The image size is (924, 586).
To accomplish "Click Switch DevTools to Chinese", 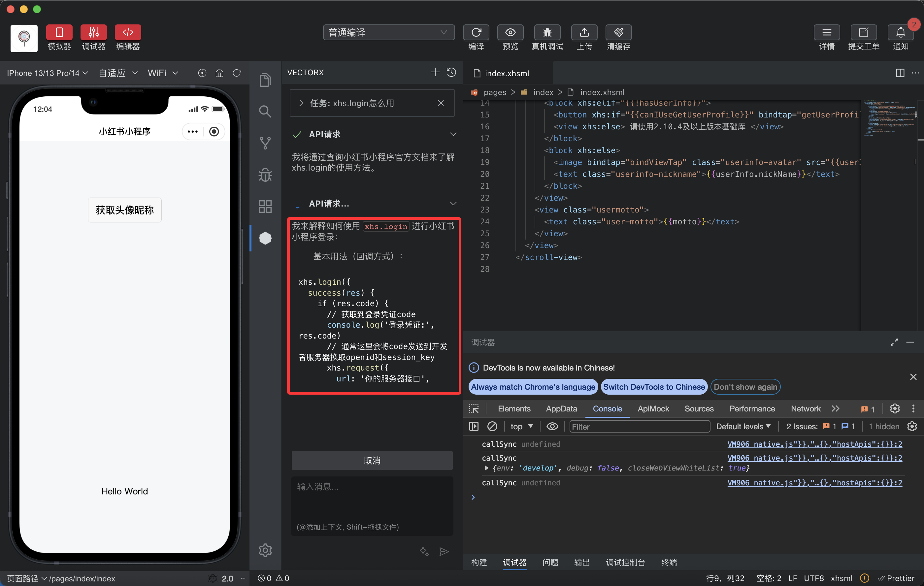I will click(654, 387).
